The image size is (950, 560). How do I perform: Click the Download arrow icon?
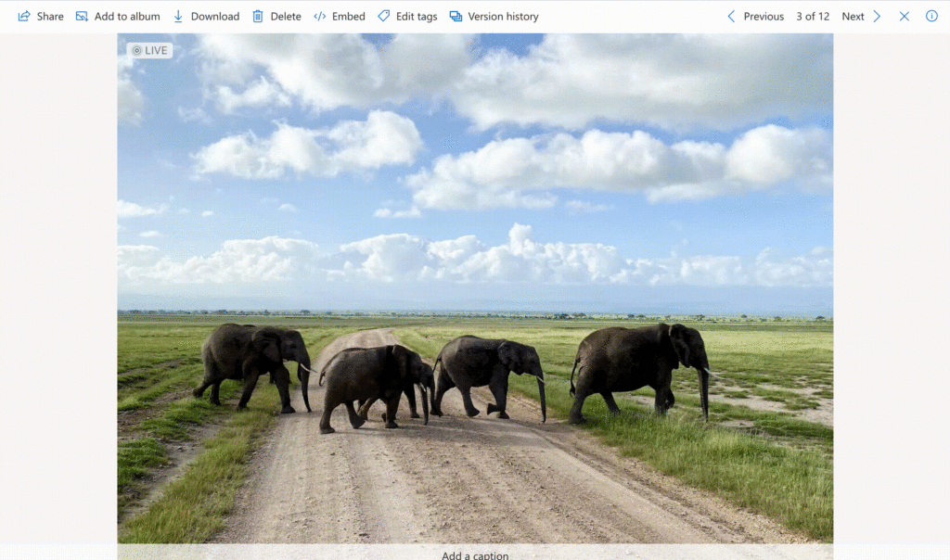coord(178,17)
